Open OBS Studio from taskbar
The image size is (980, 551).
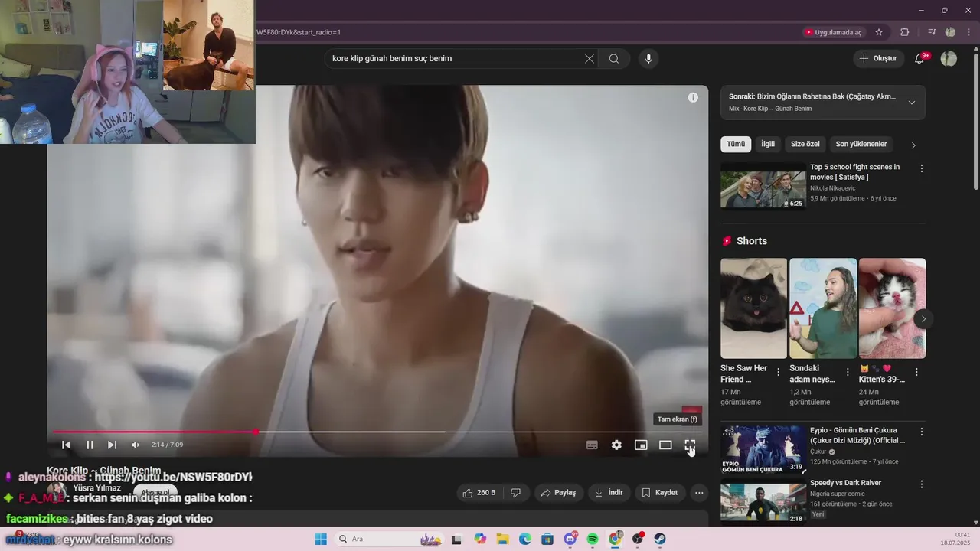click(638, 539)
